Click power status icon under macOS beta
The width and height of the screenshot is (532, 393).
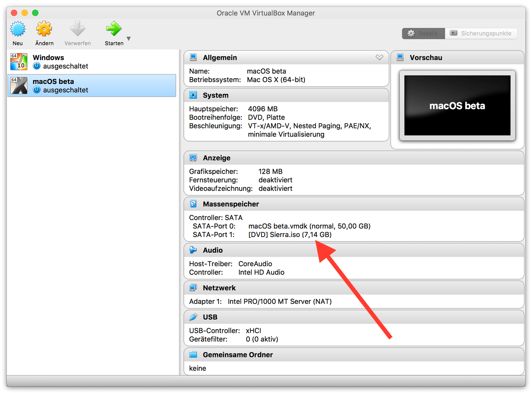37,90
